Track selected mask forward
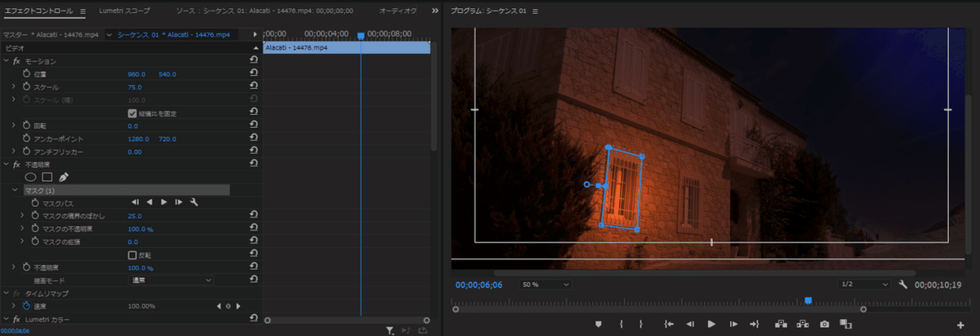The height and width of the screenshot is (336, 980). (x=164, y=202)
